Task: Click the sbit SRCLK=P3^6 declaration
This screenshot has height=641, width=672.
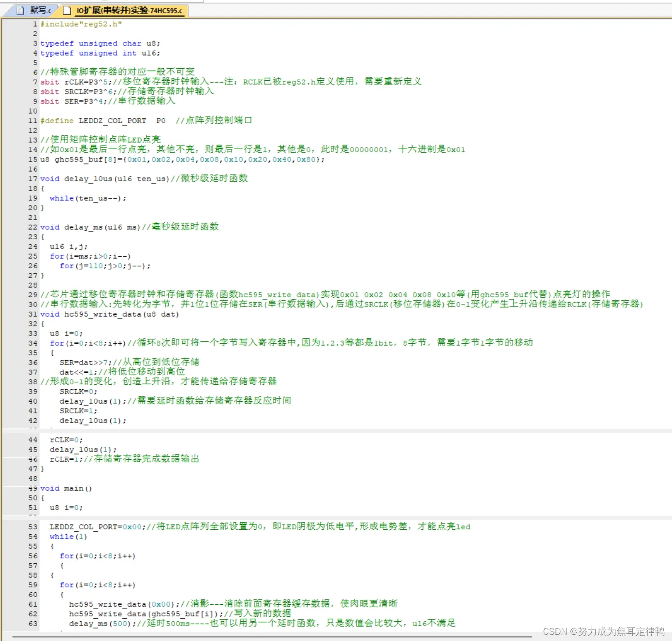Action: click(78, 92)
